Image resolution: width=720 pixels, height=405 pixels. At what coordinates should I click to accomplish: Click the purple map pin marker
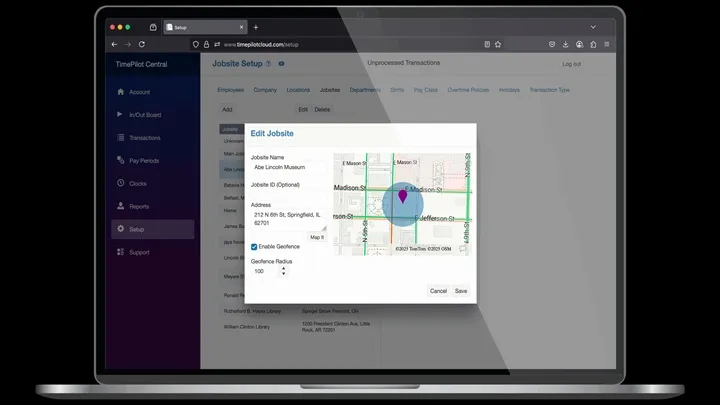pyautogui.click(x=403, y=195)
